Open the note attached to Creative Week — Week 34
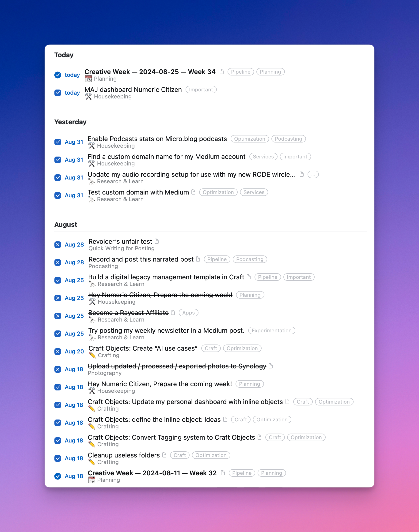Screen dimensions: 419x532 (x=222, y=72)
